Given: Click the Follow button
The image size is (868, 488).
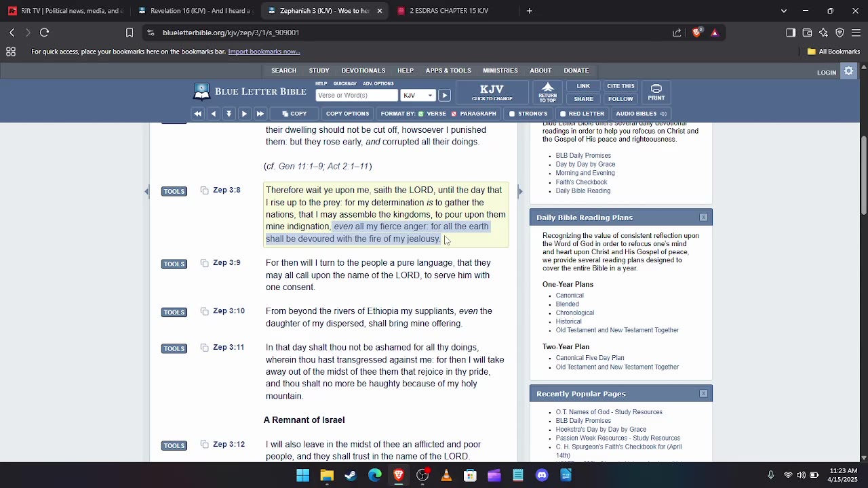Looking at the screenshot, I should 620,99.
